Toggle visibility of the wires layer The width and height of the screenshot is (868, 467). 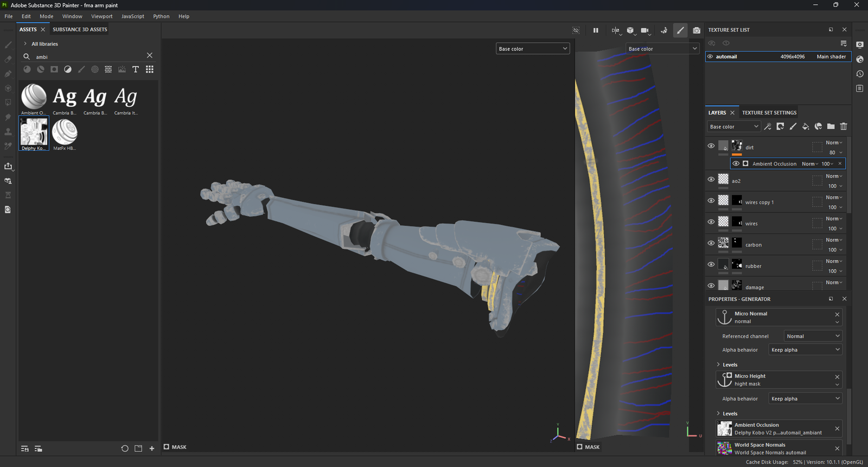711,222
